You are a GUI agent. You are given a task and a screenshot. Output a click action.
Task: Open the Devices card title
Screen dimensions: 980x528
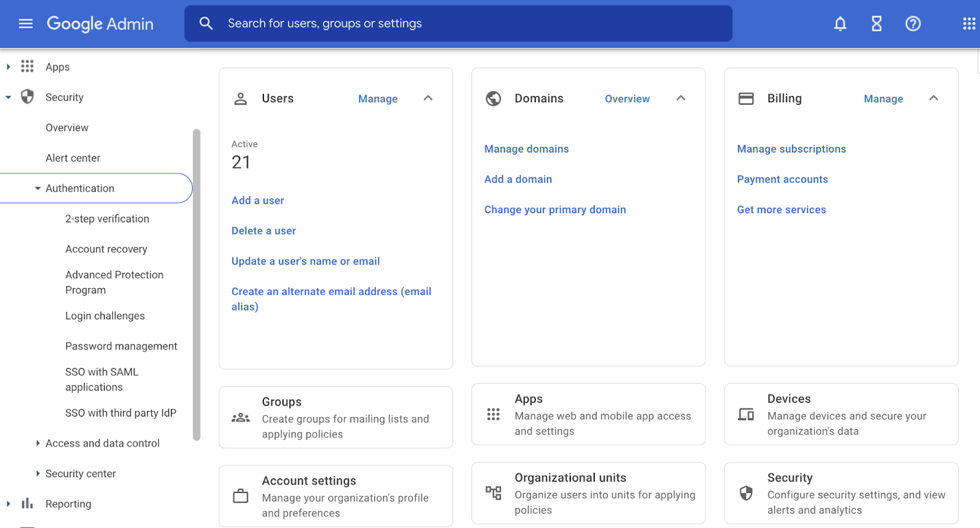click(789, 399)
